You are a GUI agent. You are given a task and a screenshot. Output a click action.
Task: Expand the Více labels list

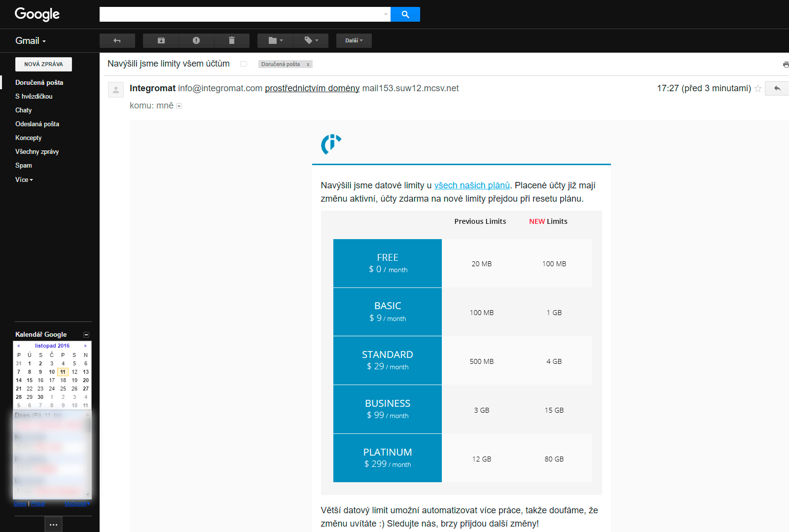(x=24, y=179)
